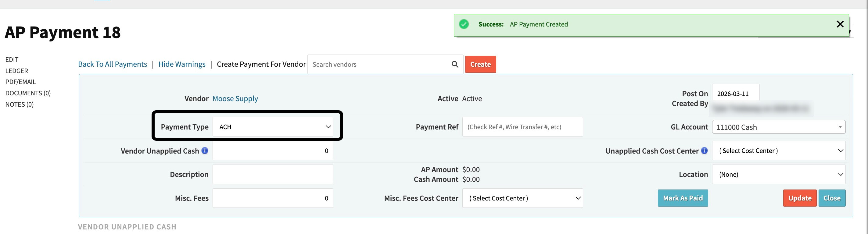This screenshot has height=234, width=868.
Task: Click the vendor search magnifier icon
Action: [454, 64]
